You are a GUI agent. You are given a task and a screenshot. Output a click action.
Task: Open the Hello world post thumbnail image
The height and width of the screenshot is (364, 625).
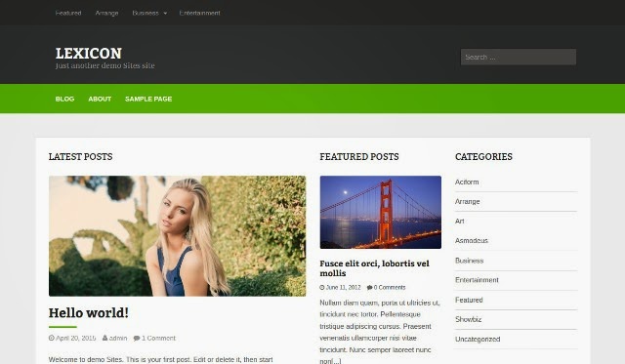pos(178,236)
